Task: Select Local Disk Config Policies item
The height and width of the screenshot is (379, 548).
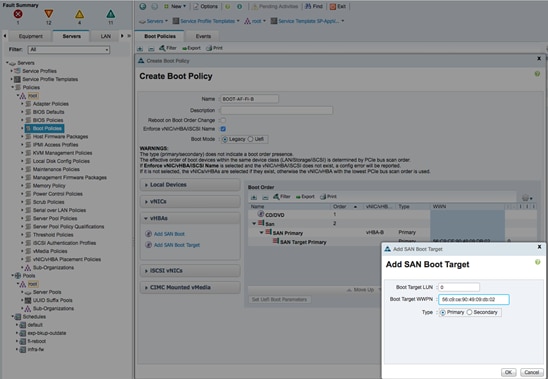Action: point(61,161)
